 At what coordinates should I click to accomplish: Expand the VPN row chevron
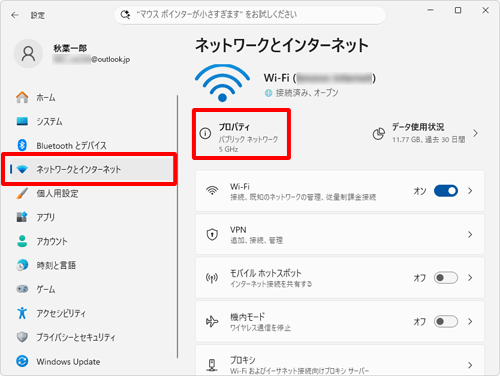pyautogui.click(x=470, y=234)
